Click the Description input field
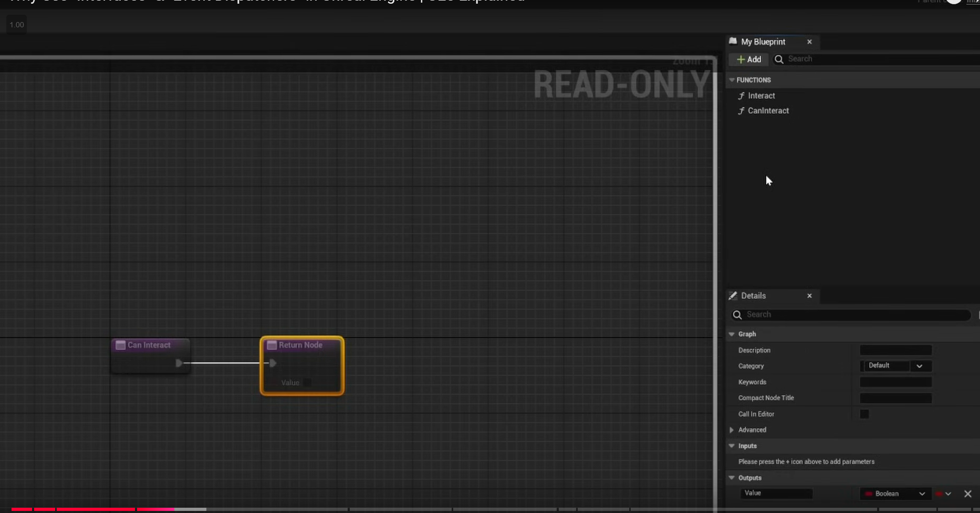 click(895, 350)
